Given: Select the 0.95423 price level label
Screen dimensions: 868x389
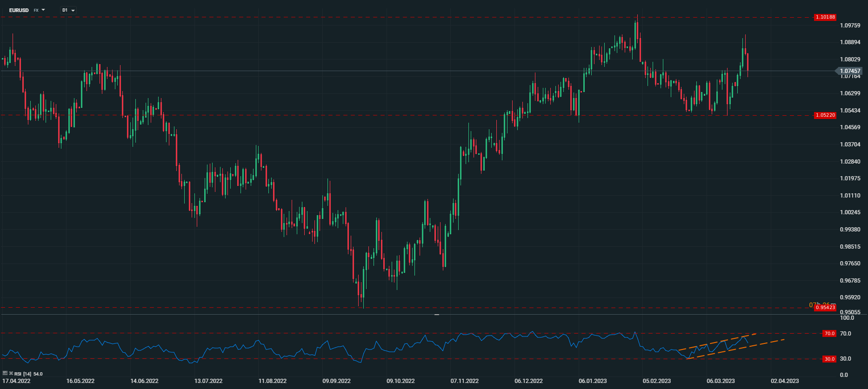Looking at the screenshot, I should (x=825, y=308).
